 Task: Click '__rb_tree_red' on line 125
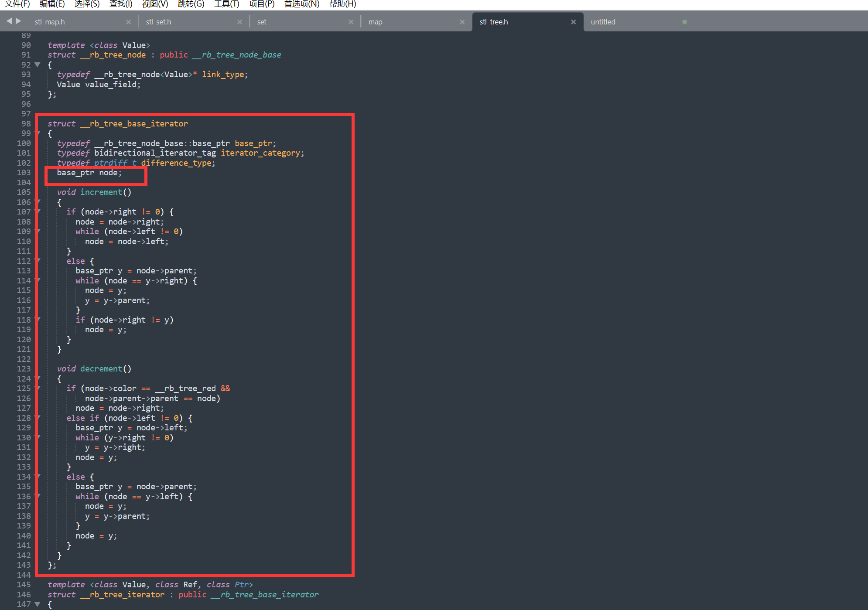tap(185, 388)
